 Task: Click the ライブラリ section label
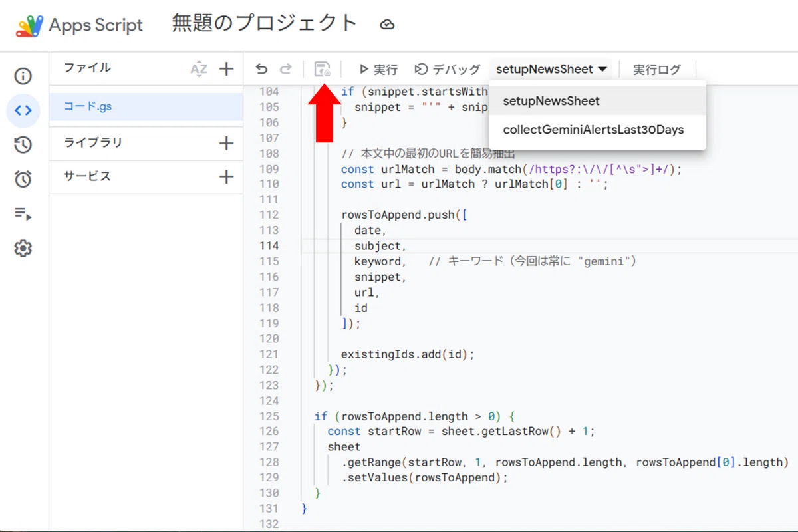93,142
